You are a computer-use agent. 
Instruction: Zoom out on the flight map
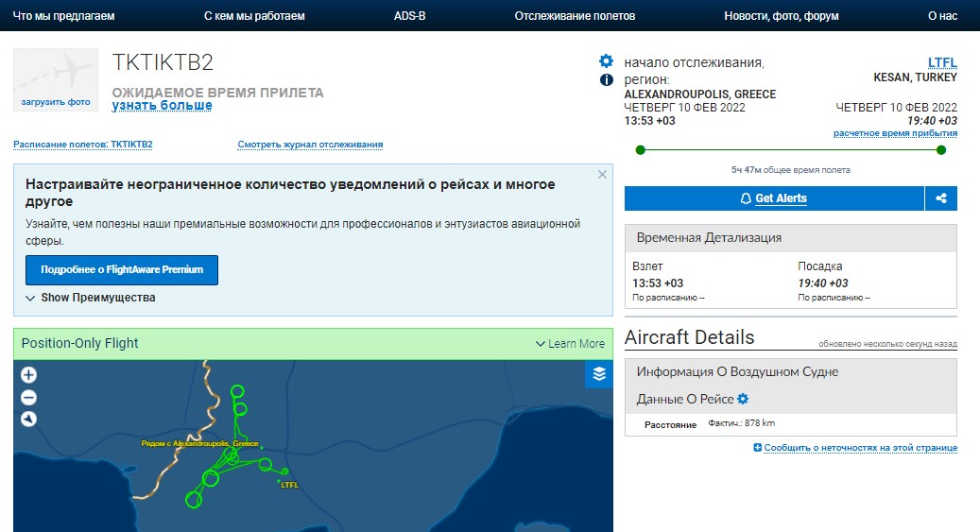pos(28,398)
